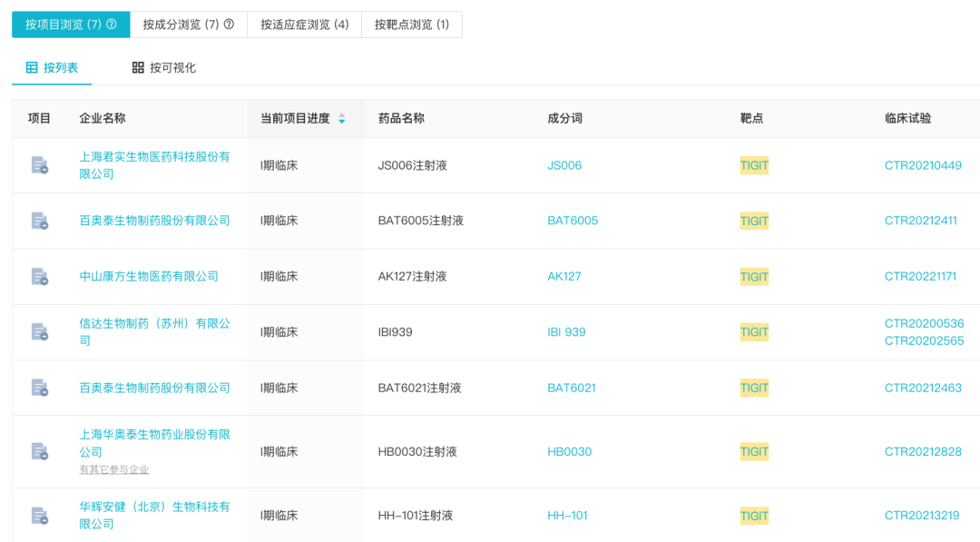Viewport: 980px width, 542px height.
Task: Open clinical trial CTR20200536
Action: 924,323
